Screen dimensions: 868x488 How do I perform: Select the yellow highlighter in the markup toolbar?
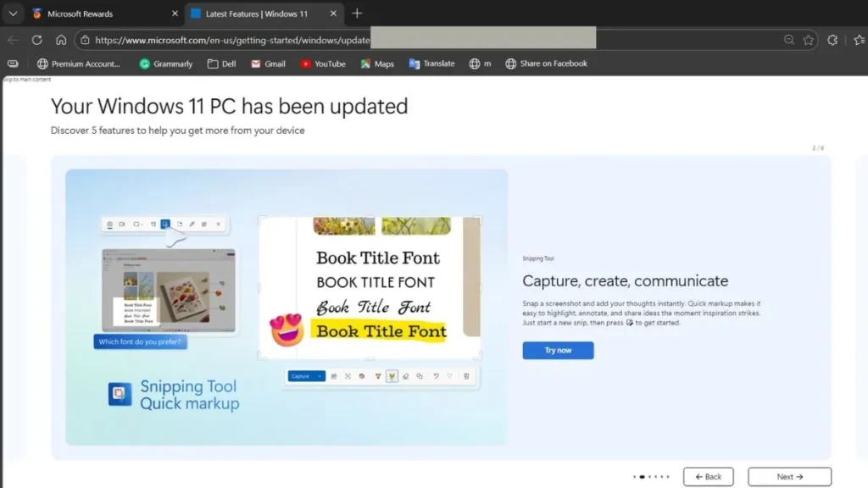coord(392,375)
